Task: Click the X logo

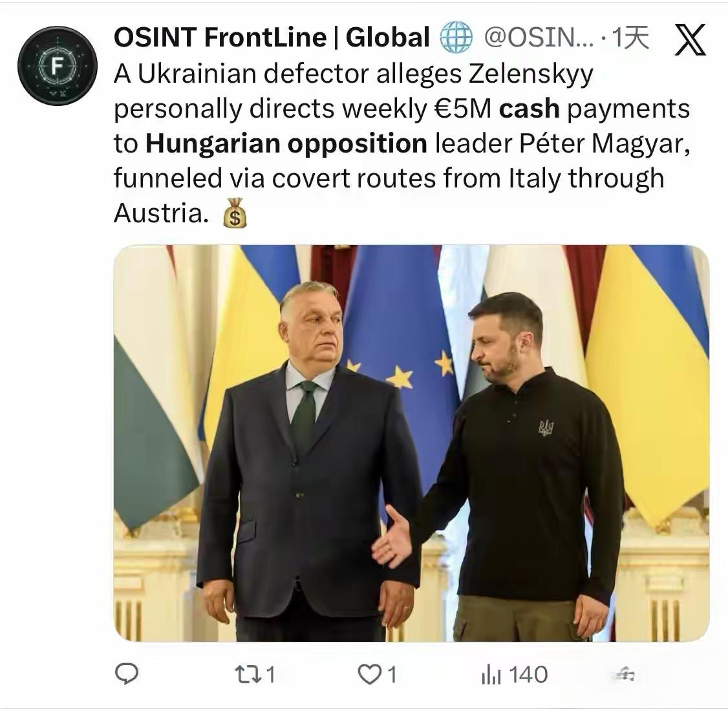Action: pyautogui.click(x=690, y=40)
